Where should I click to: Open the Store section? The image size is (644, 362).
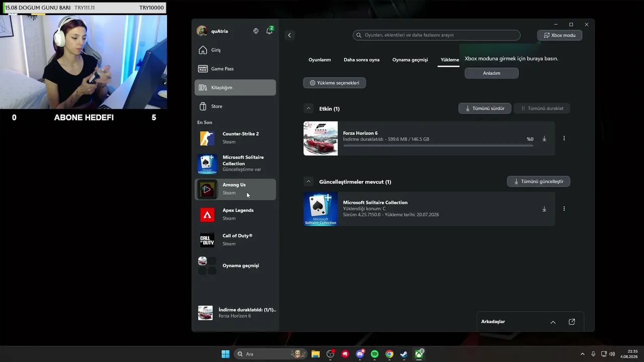[235, 106]
